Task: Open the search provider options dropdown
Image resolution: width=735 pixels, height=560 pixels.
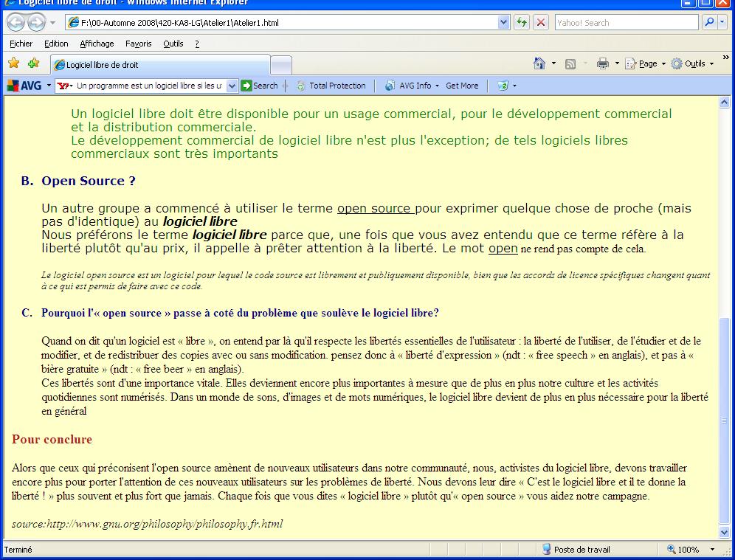Action: pos(722,22)
